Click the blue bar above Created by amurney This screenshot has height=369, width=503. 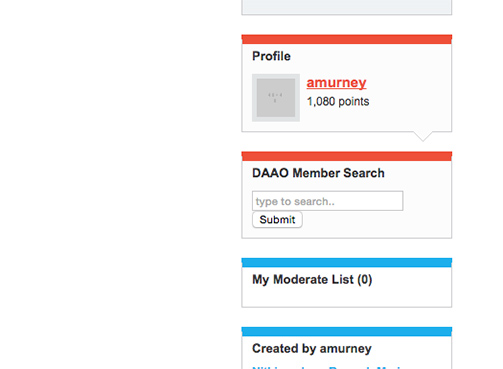(x=347, y=331)
